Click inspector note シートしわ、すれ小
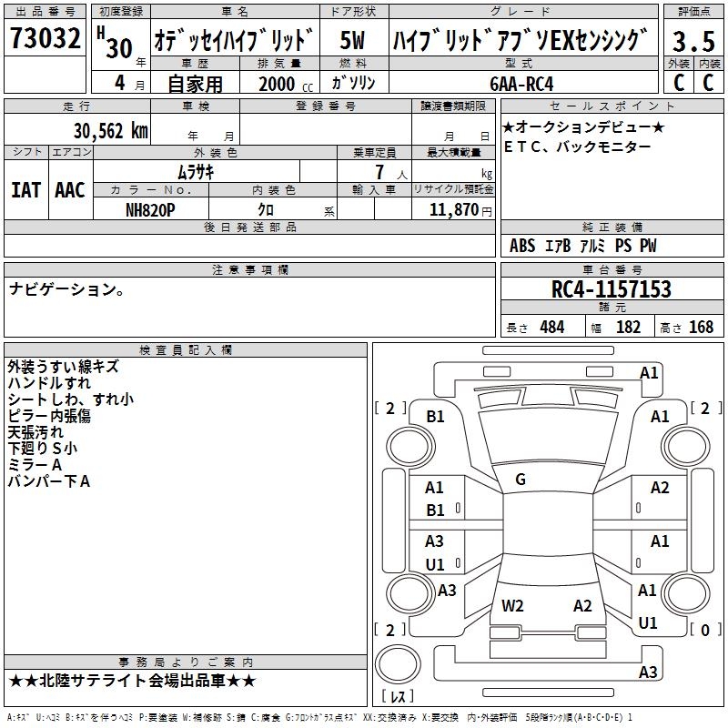This screenshot has width=728, height=728. click(x=71, y=399)
